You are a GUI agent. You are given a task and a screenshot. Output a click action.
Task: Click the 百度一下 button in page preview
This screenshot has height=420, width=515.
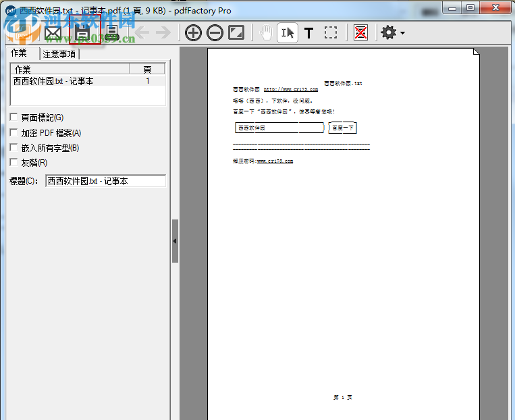point(343,128)
